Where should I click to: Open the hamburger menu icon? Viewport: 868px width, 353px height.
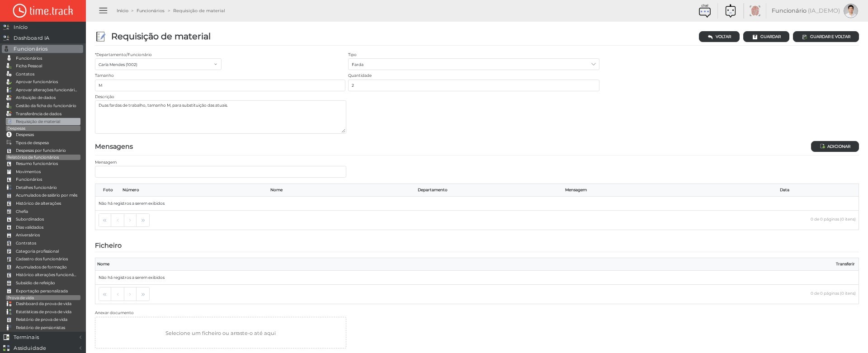103,10
